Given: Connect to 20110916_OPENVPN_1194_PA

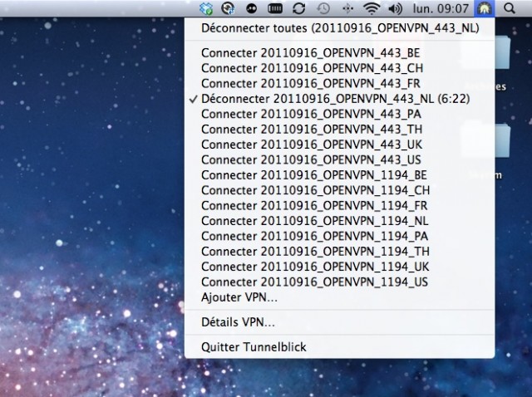Looking at the screenshot, I should point(340,236).
